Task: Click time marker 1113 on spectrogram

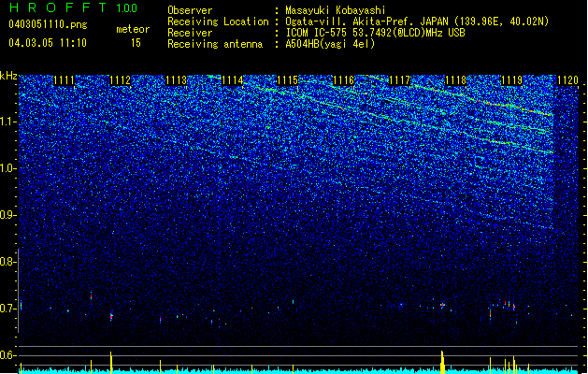Action: [x=176, y=80]
